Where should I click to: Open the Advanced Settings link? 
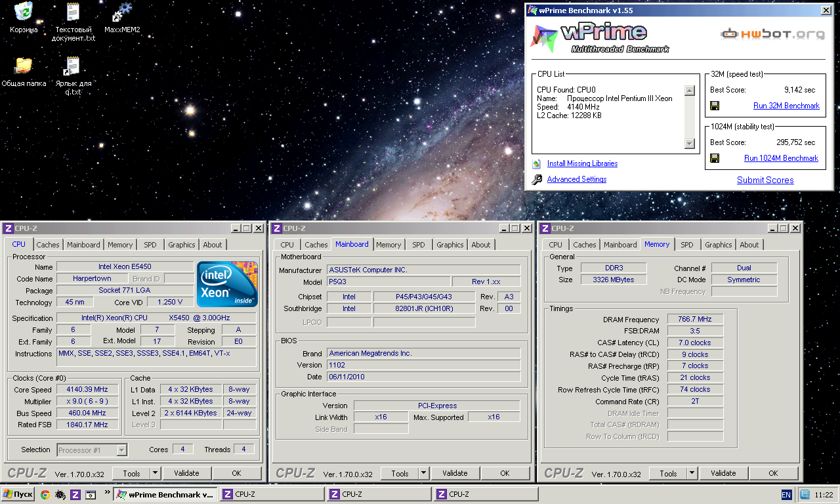(x=577, y=179)
